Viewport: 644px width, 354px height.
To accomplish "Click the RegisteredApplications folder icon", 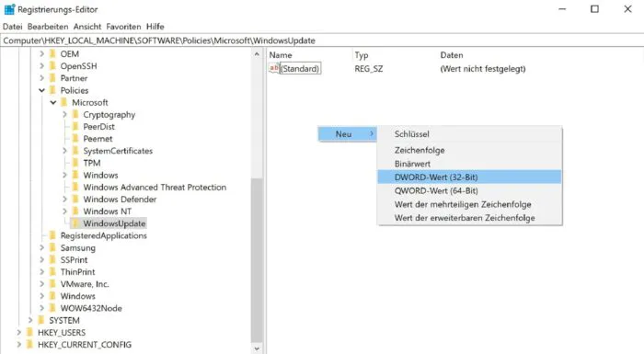I will click(x=52, y=235).
